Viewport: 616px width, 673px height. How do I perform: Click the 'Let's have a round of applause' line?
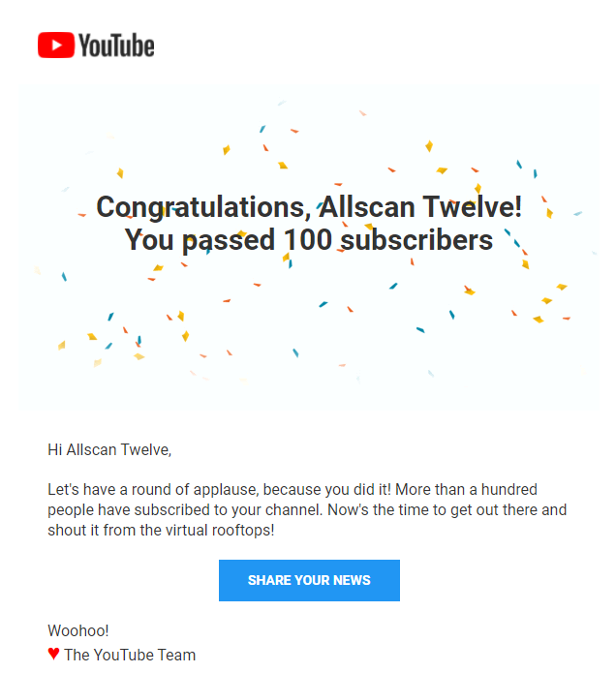point(293,489)
